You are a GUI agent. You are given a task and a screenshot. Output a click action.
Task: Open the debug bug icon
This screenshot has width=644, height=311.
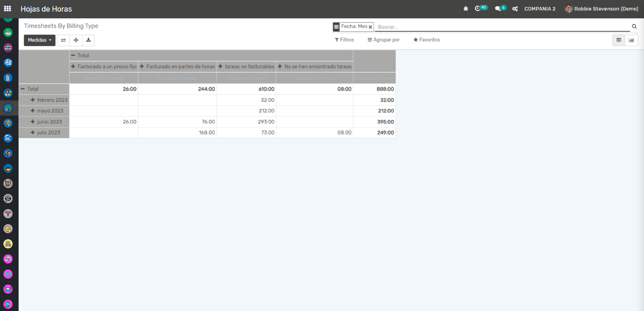tap(465, 9)
